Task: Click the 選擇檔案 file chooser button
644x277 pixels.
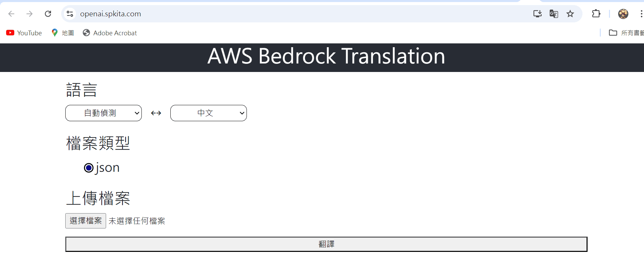Action: click(x=86, y=221)
